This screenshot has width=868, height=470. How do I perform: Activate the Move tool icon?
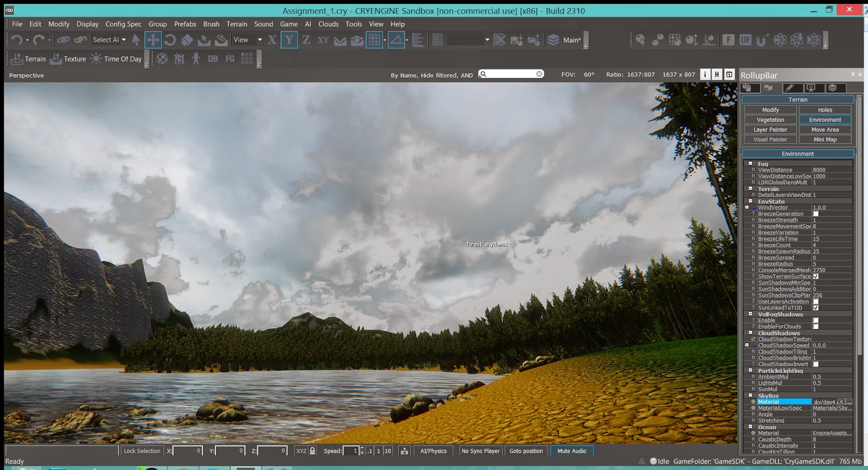tap(153, 40)
